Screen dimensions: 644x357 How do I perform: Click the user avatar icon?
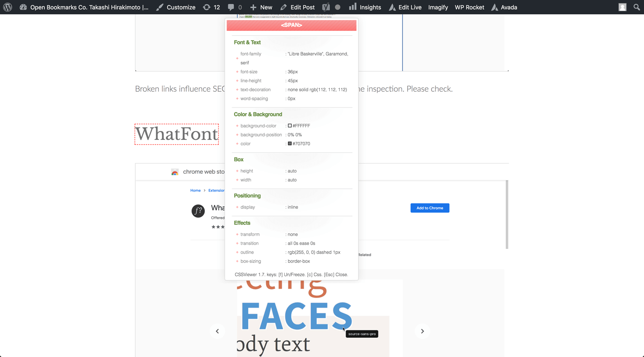pos(623,7)
